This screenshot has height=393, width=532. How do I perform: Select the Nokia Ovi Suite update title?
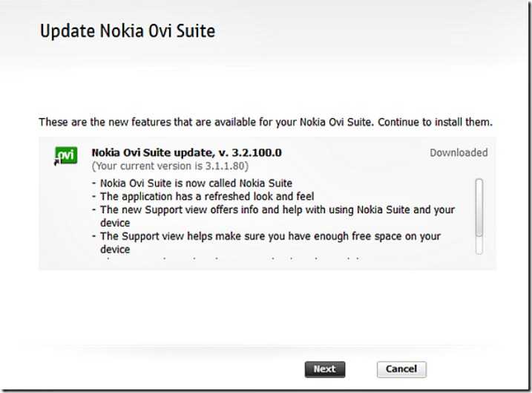tap(186, 153)
